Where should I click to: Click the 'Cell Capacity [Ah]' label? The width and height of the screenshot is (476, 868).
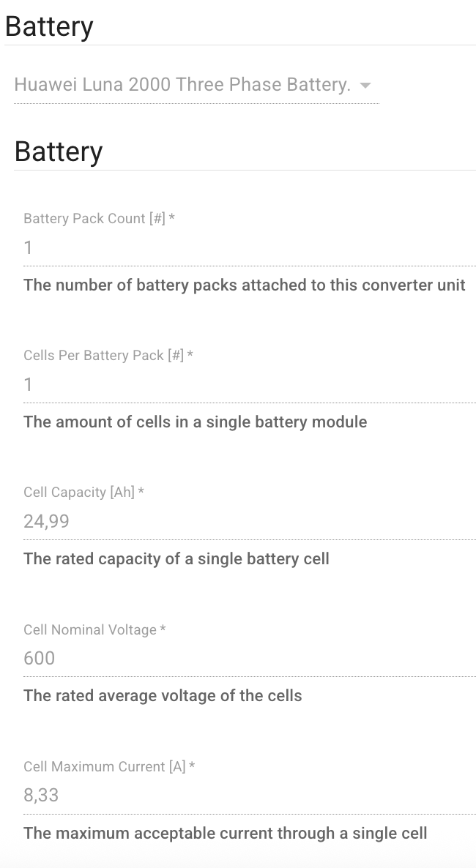click(79, 493)
